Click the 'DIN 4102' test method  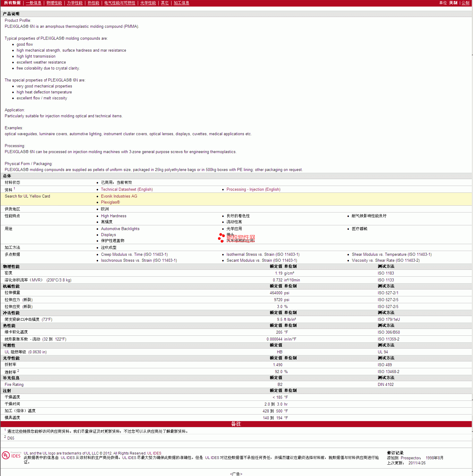(x=386, y=384)
